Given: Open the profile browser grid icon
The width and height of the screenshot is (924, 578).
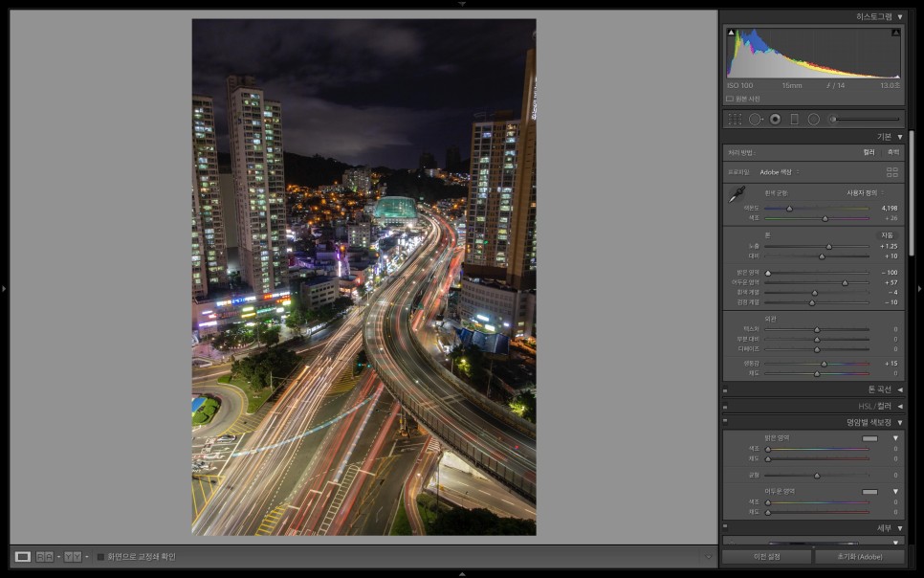Looking at the screenshot, I should (x=892, y=172).
